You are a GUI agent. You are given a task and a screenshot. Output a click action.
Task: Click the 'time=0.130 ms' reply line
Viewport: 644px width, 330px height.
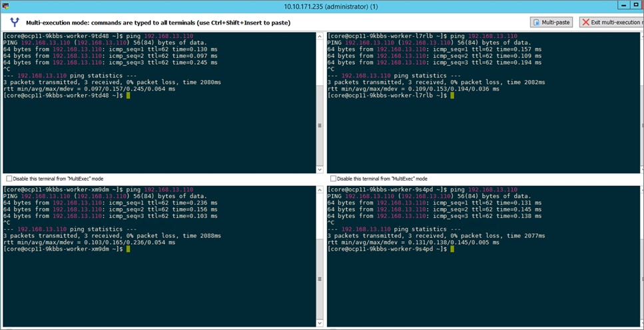tap(111, 49)
